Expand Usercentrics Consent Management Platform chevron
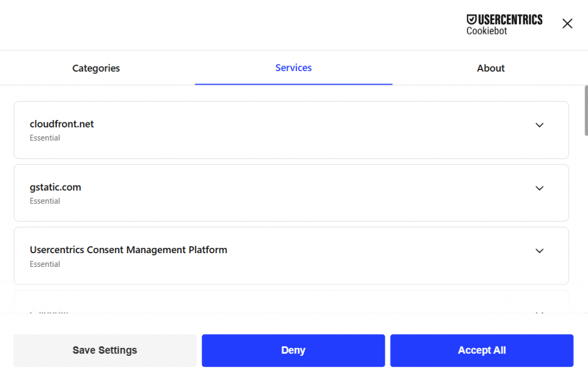Image resolution: width=588 pixels, height=380 pixels. (539, 251)
